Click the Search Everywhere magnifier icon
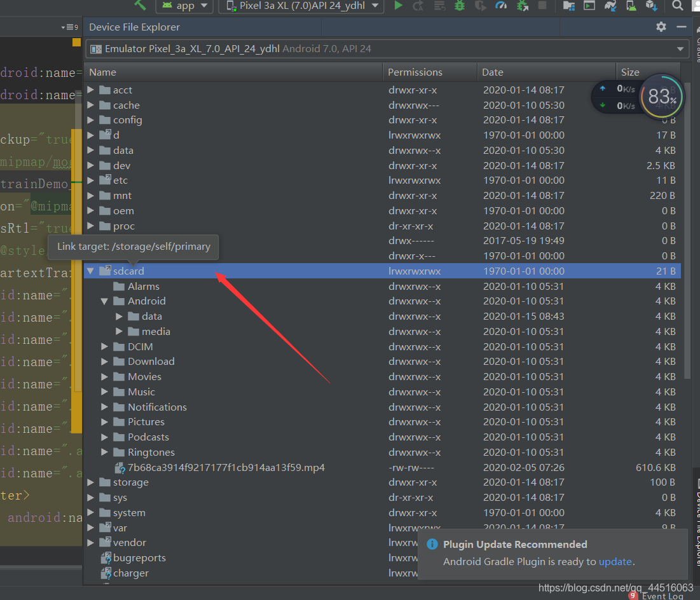This screenshot has width=700, height=600. pos(677,5)
